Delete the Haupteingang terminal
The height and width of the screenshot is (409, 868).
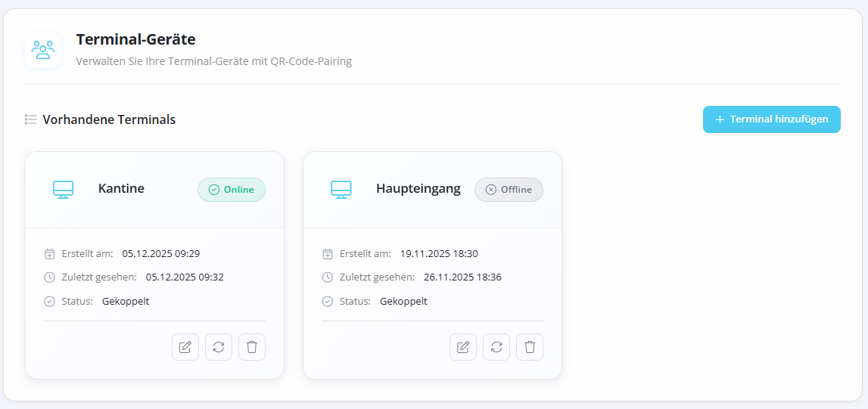(530, 347)
